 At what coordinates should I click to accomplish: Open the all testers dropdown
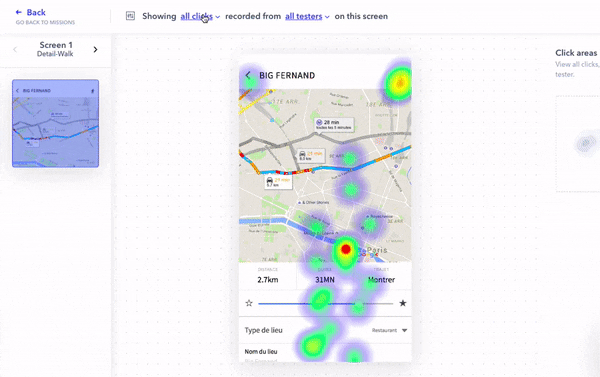[x=307, y=16]
